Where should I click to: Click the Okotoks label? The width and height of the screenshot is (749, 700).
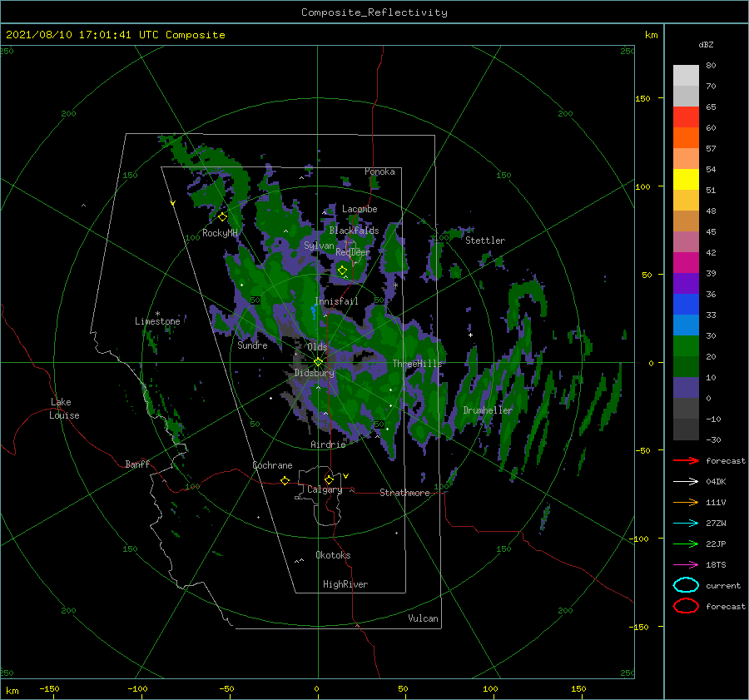(333, 554)
